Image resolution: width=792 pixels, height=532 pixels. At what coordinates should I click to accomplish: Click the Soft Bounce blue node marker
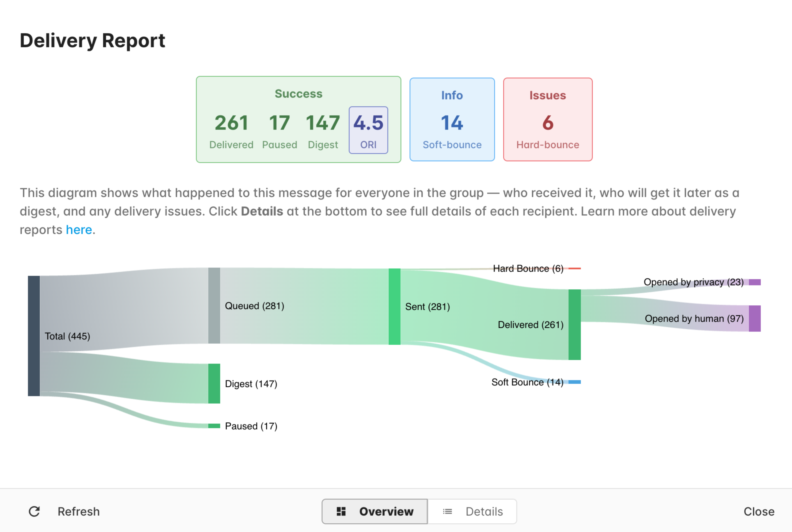575,382
